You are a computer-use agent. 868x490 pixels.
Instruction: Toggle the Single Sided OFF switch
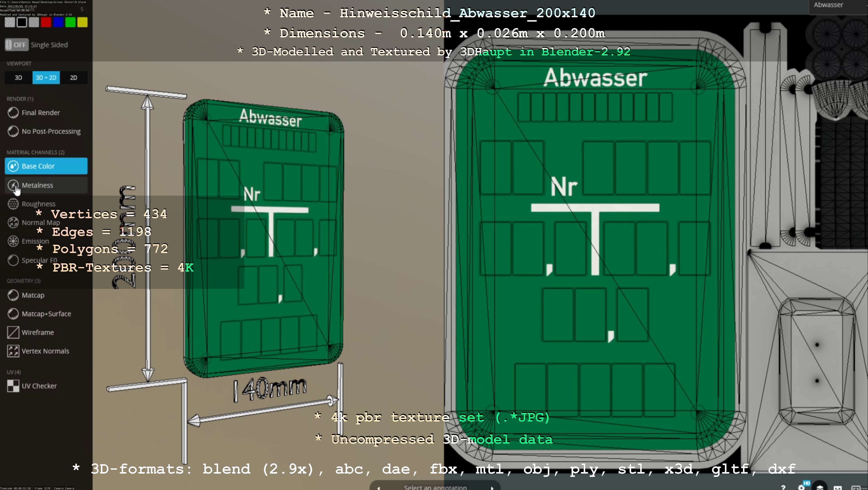tap(16, 45)
